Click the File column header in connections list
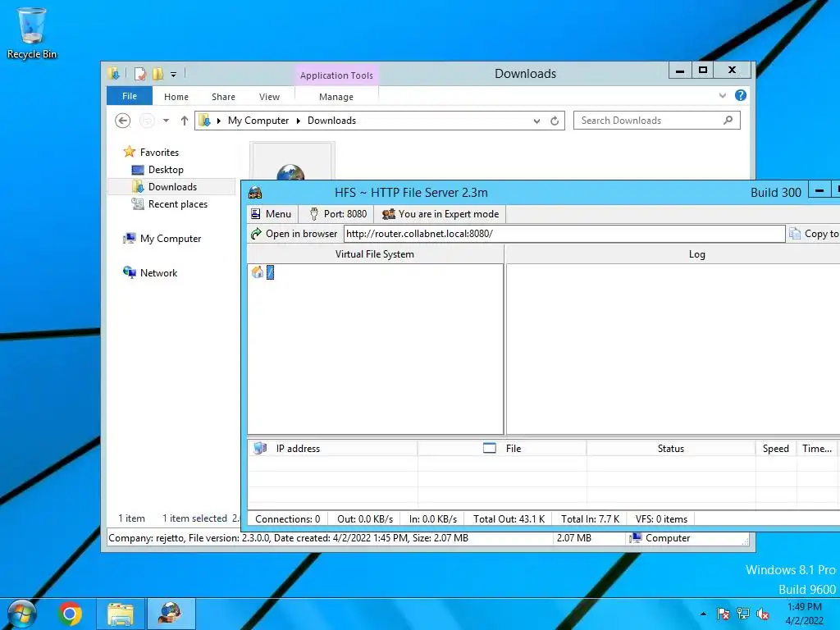This screenshot has width=840, height=630. coord(502,449)
